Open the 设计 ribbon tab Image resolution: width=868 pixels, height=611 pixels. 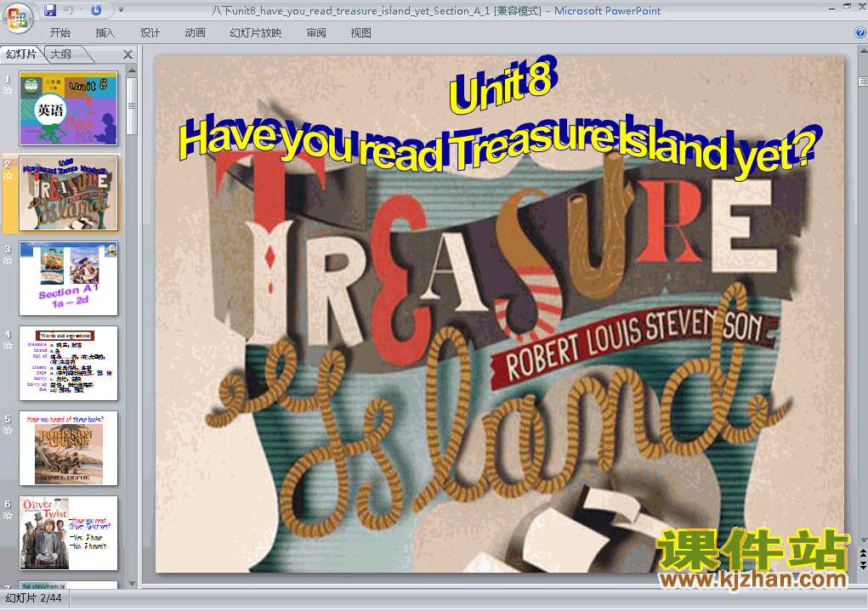click(x=150, y=33)
